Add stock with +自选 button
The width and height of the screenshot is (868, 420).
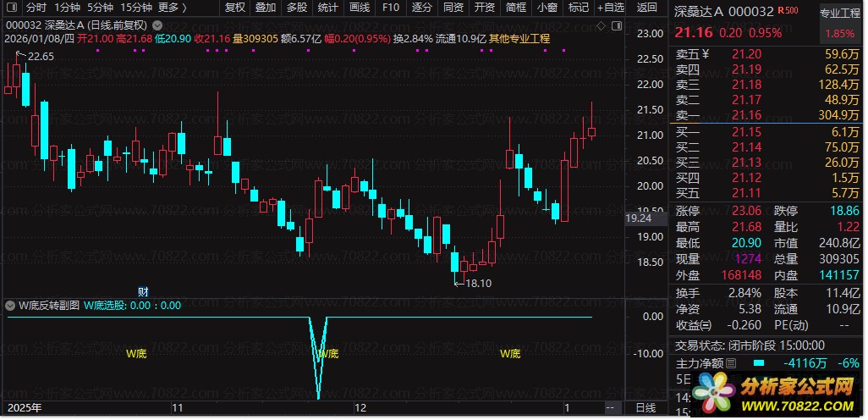pyautogui.click(x=611, y=8)
